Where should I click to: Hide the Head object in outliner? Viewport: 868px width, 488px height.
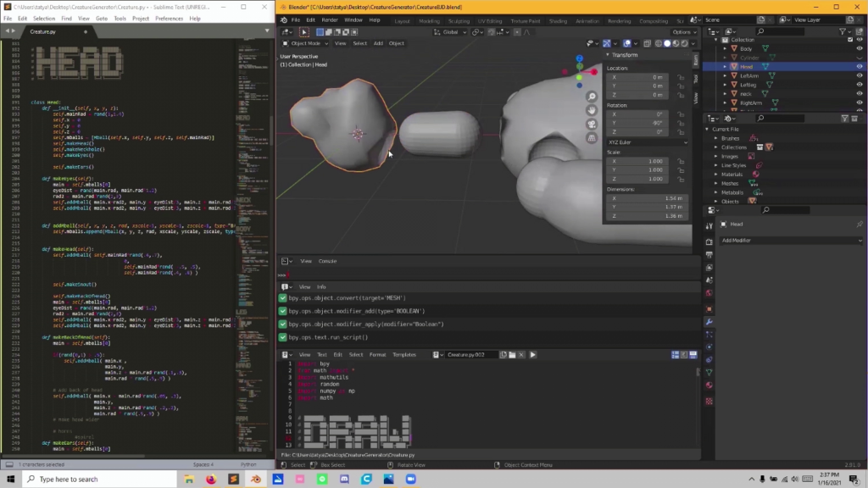pos(860,66)
